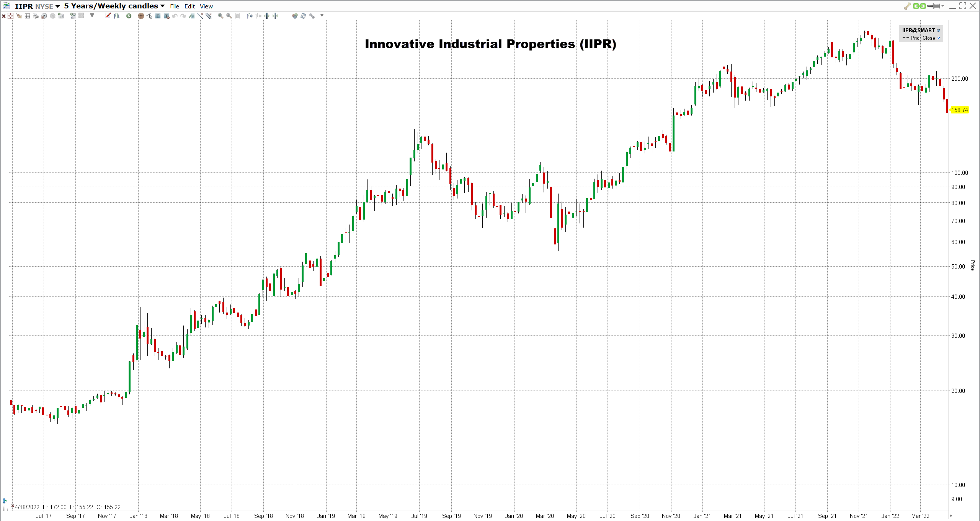This screenshot has width=980, height=521.
Task: Click the 10.00 price axis label
Action: (958, 485)
